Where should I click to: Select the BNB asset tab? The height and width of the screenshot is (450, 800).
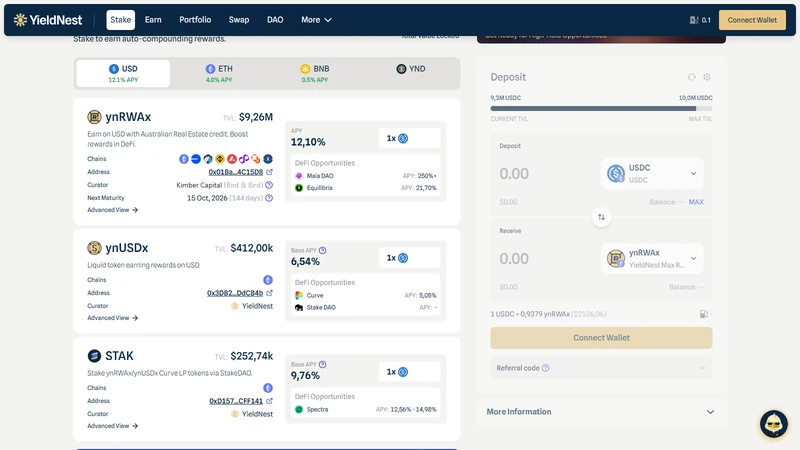(315, 73)
